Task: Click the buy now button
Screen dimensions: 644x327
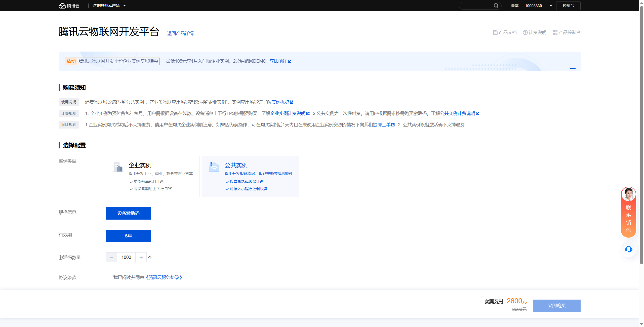Action: point(556,306)
